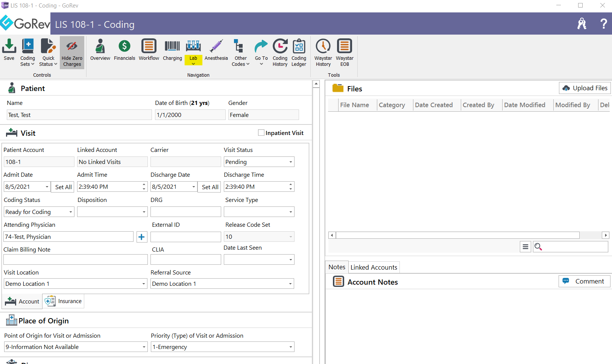Viewport: 612px width, 364px height.
Task: Open the Charging barcode section
Action: pyautogui.click(x=172, y=50)
